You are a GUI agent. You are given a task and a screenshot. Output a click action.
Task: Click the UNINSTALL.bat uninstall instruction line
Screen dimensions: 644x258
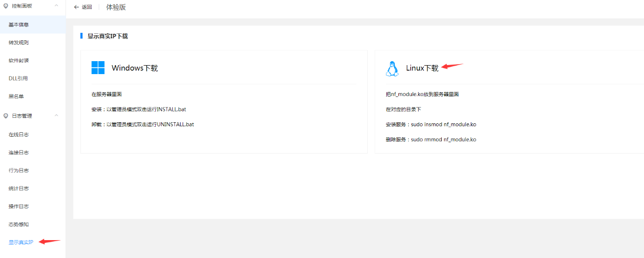pos(142,124)
